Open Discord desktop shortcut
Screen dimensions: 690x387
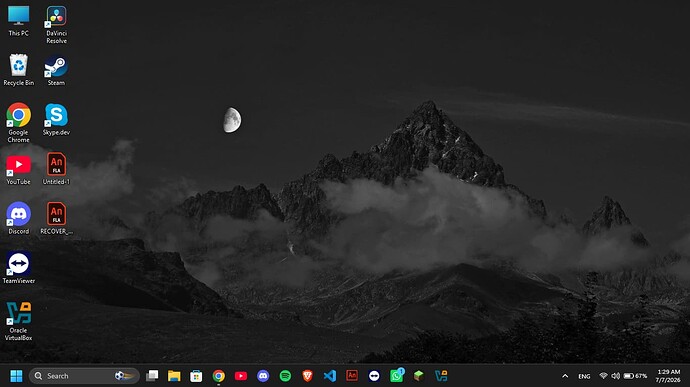click(x=18, y=218)
